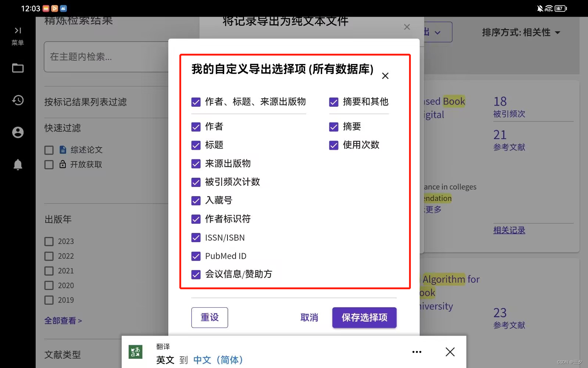Uncheck 作者、标题、来源出版物 group checkbox
Image resolution: width=588 pixels, height=368 pixels.
coord(196,102)
